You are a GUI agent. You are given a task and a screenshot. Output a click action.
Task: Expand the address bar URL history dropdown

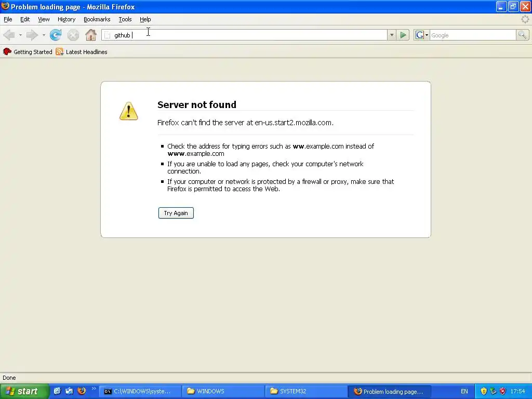[392, 35]
